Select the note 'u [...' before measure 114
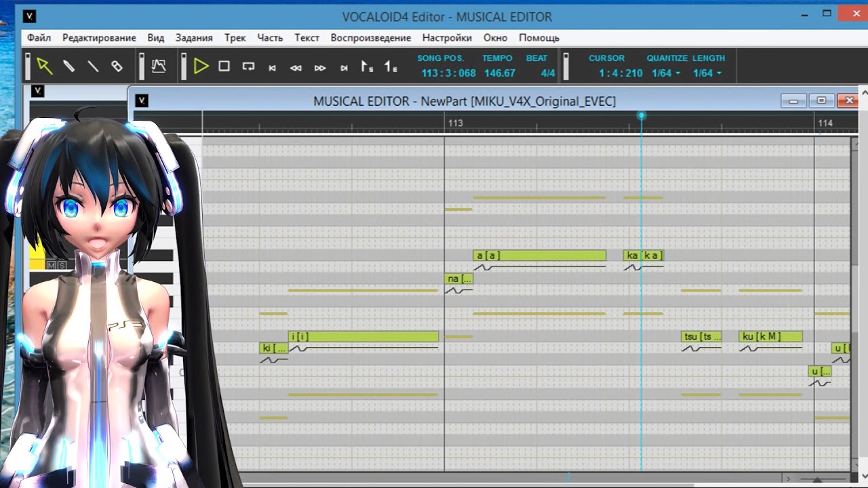Image resolution: width=868 pixels, height=488 pixels. point(820,371)
